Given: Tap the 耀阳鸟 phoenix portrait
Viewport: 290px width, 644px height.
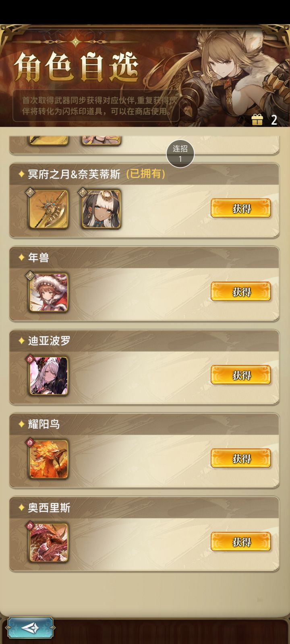Looking at the screenshot, I should 48,459.
